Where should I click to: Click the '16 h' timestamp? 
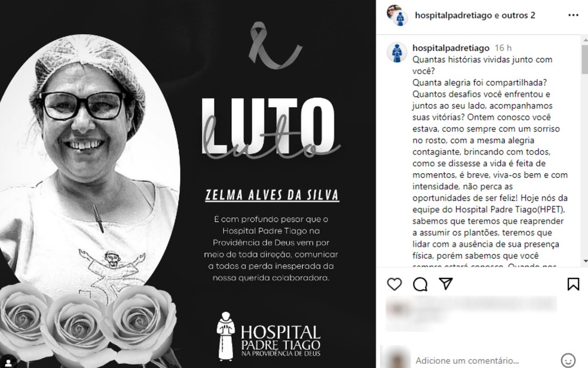pyautogui.click(x=503, y=48)
